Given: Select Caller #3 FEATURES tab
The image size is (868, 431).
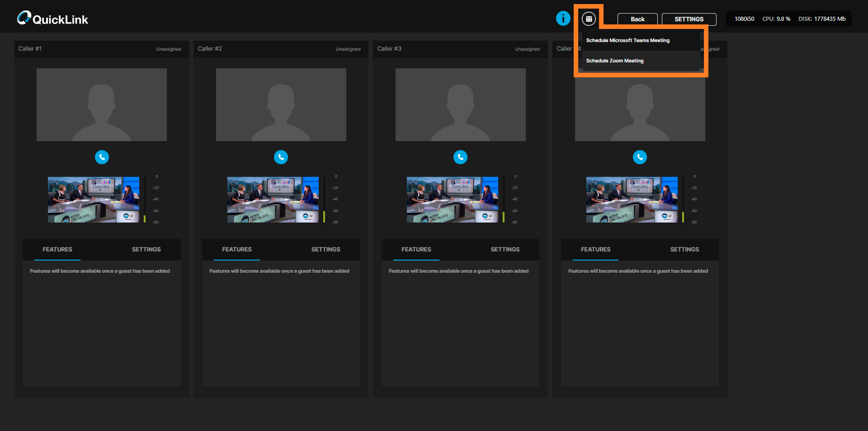Looking at the screenshot, I should [416, 250].
